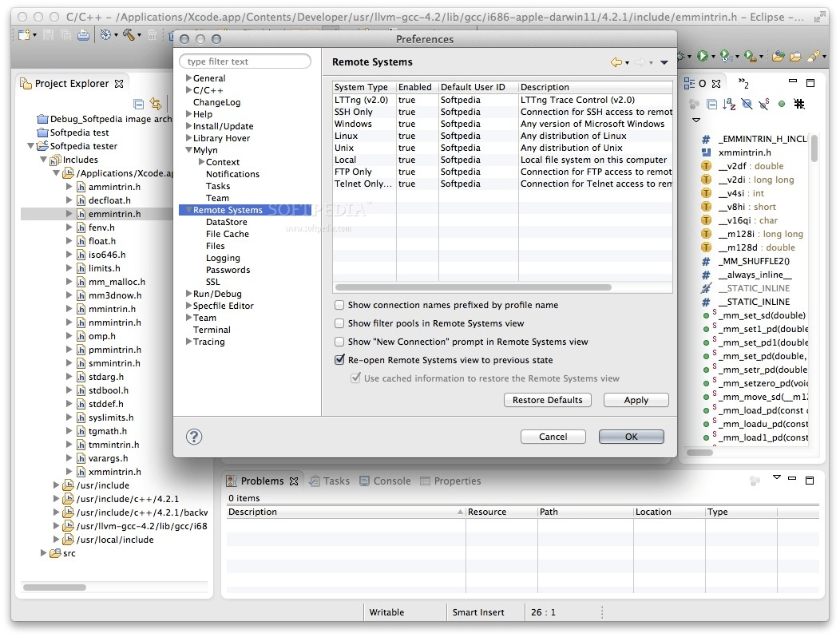Image resolution: width=840 pixels, height=637 pixels.
Task: Click the Print toolbar icon
Action: click(x=83, y=35)
